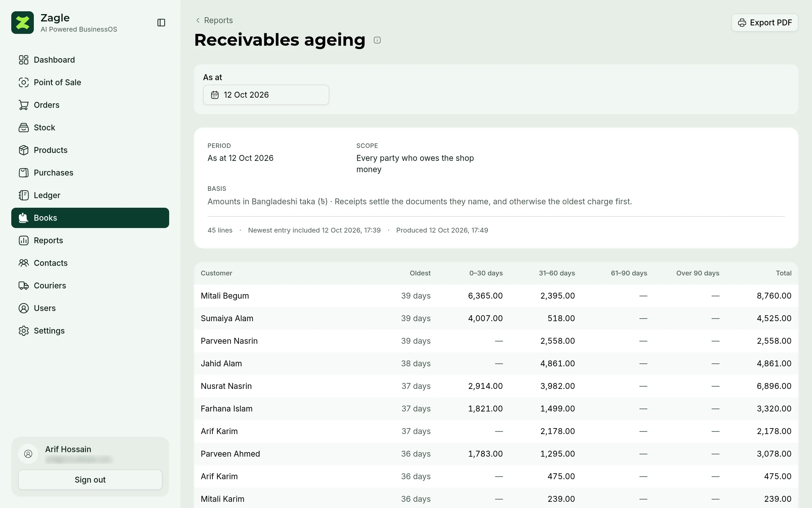Click the 8,760.00 total value

(x=774, y=296)
